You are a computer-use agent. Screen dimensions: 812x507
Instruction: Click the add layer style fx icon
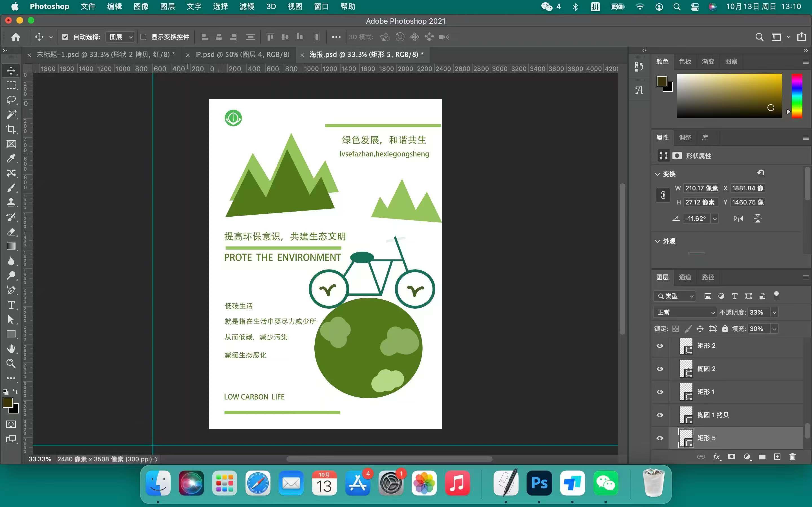click(x=716, y=457)
